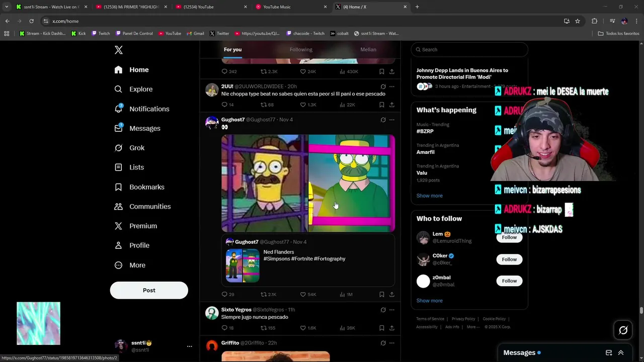Image resolution: width=644 pixels, height=362 pixels.
Task: Open Grok from the sidebar
Action: pos(129,148)
